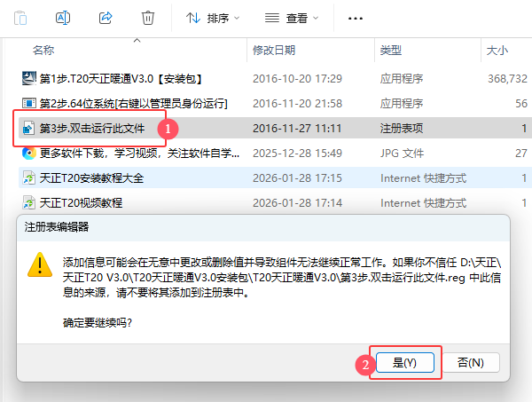Image resolution: width=532 pixels, height=402 pixels.
Task: Click the Rename icon in toolbar
Action: pos(63,18)
